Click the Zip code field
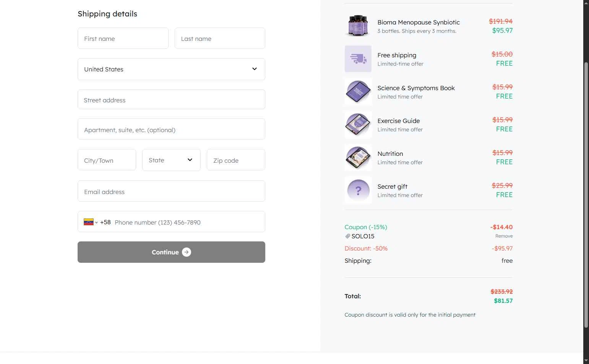Viewport: 589px width, 364px height. [x=236, y=160]
